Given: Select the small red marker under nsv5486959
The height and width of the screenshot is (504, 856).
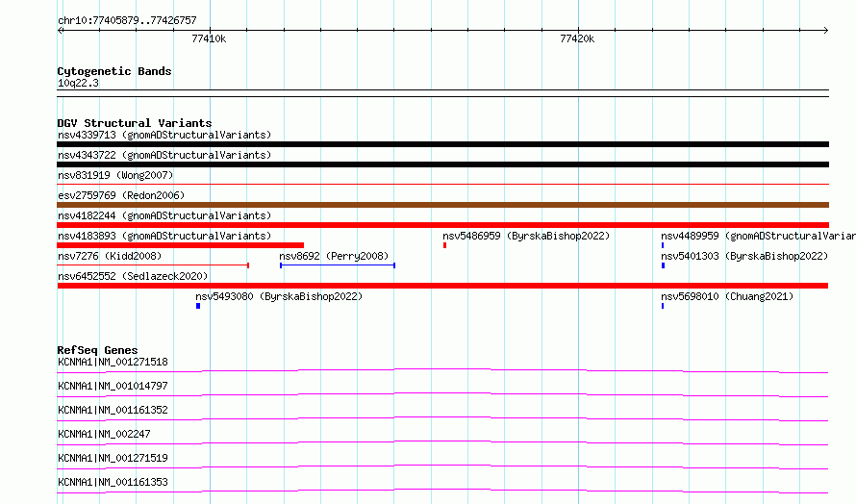Looking at the screenshot, I should 445,245.
